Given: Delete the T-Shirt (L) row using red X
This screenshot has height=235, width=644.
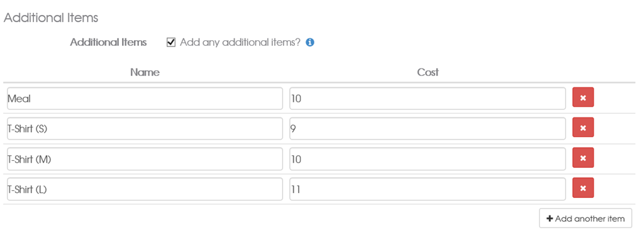Looking at the screenshot, I should [x=583, y=188].
